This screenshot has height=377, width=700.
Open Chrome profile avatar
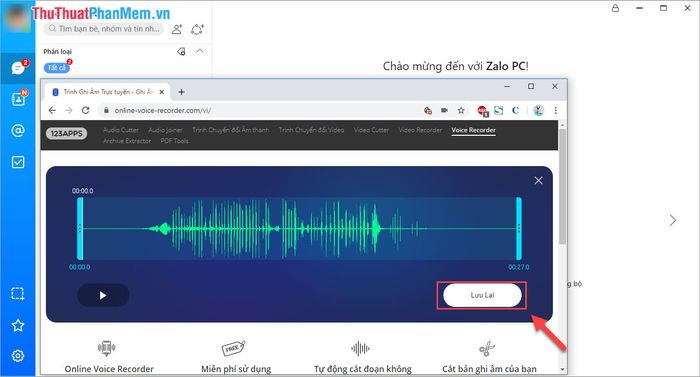(x=538, y=110)
